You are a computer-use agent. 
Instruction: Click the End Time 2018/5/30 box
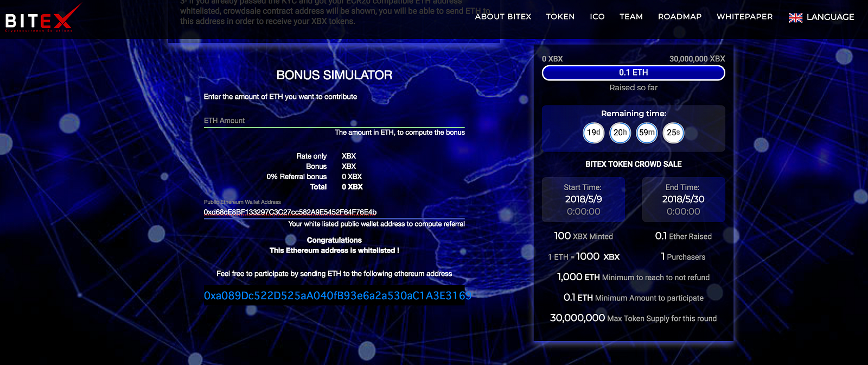tap(684, 199)
